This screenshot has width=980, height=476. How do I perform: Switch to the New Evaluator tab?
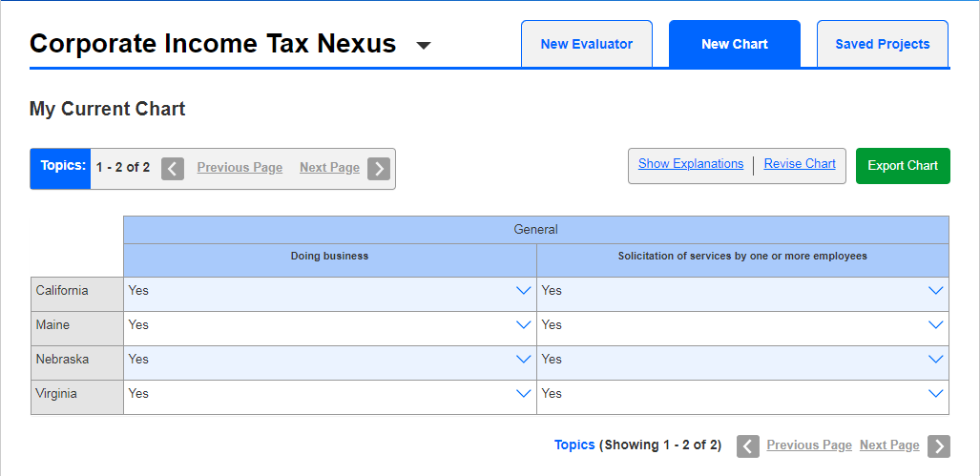tap(586, 44)
